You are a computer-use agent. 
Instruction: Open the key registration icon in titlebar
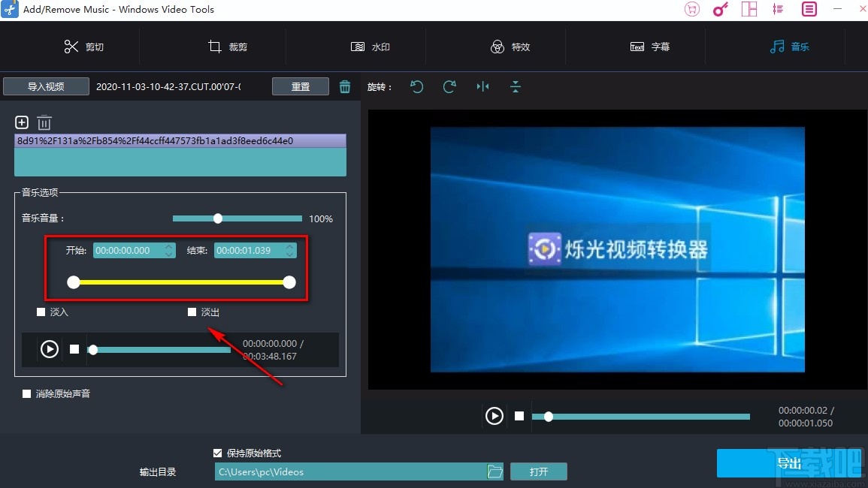pos(721,9)
